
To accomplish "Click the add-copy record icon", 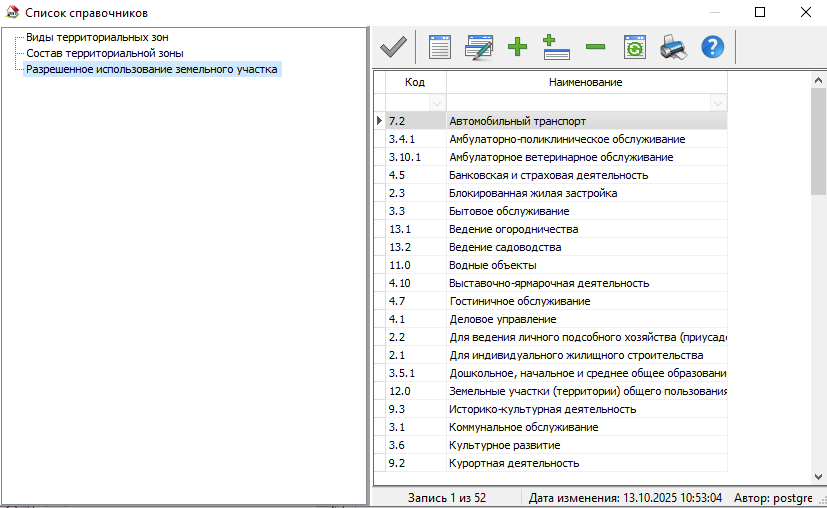I will [556, 47].
